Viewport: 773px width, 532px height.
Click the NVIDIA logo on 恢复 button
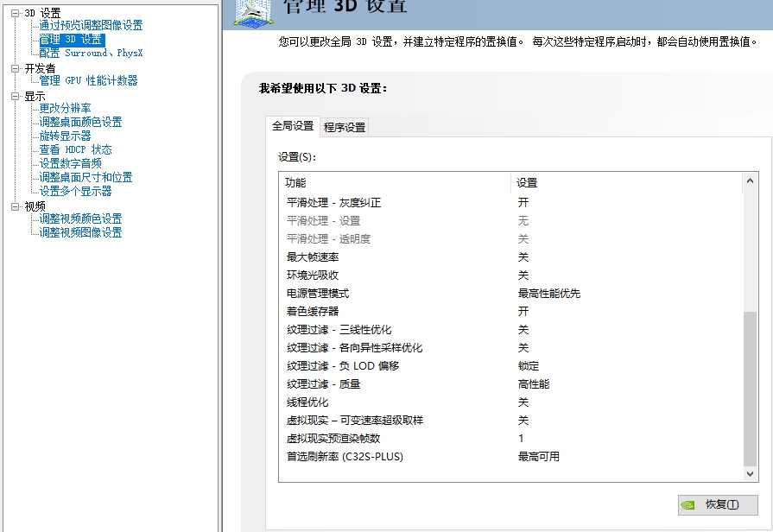click(x=687, y=505)
